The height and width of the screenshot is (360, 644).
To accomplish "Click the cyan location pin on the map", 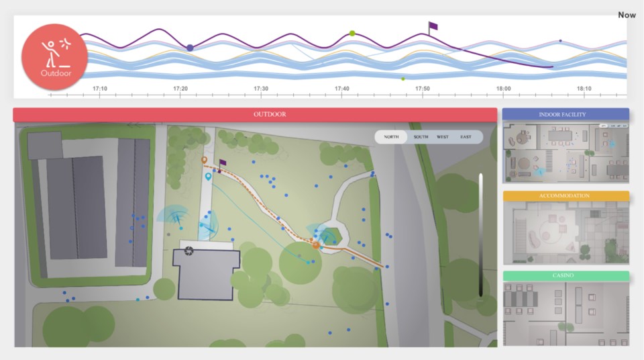I will click(209, 176).
